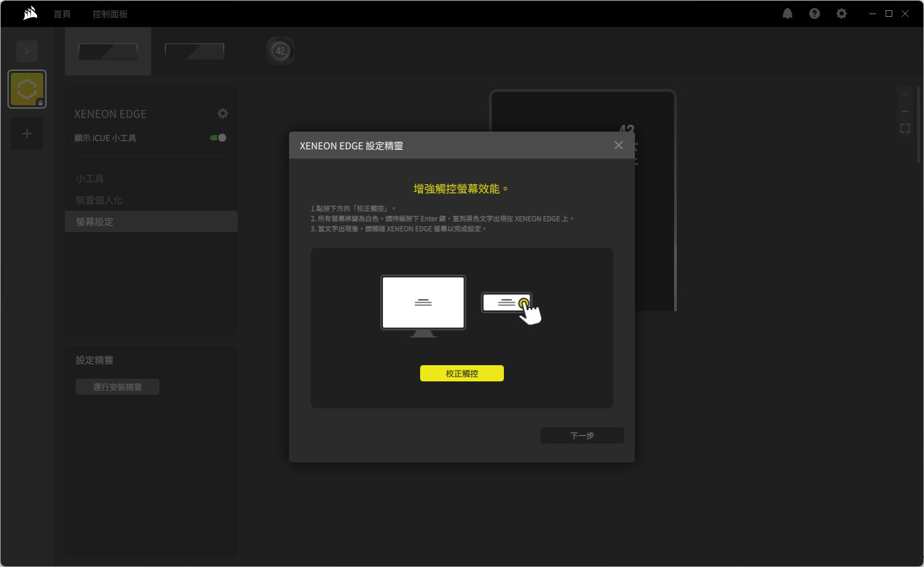Screen dimensions: 924x567
Task: Select 裝置個人化 menu item
Action: 99,200
